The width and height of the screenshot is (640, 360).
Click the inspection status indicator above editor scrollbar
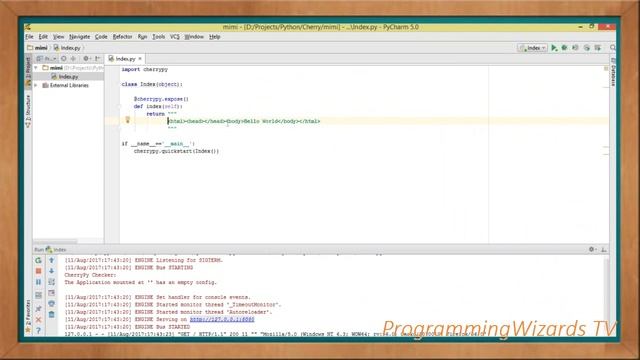click(x=606, y=68)
